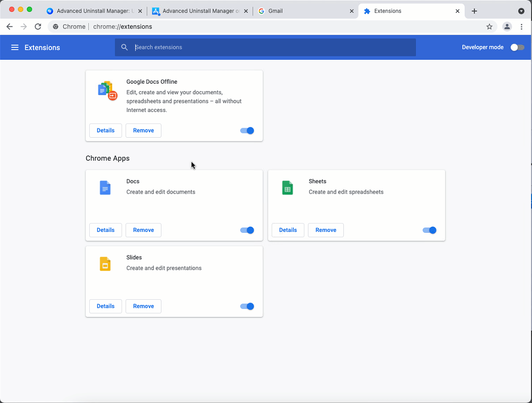
Task: Open the Extensions hamburger main menu
Action: (15, 47)
